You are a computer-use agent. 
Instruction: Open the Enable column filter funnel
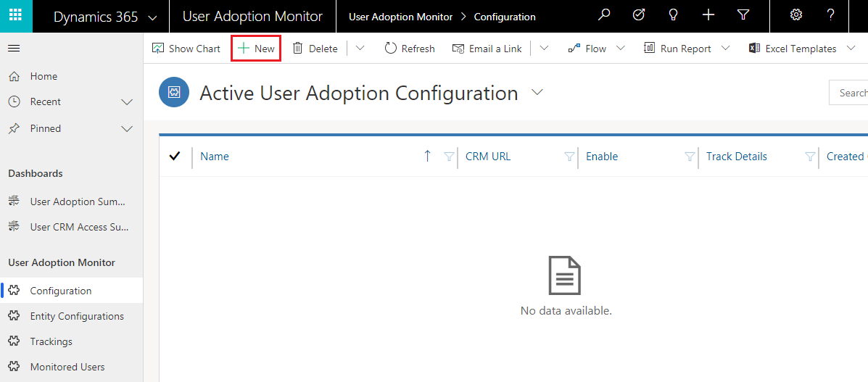[x=690, y=157]
